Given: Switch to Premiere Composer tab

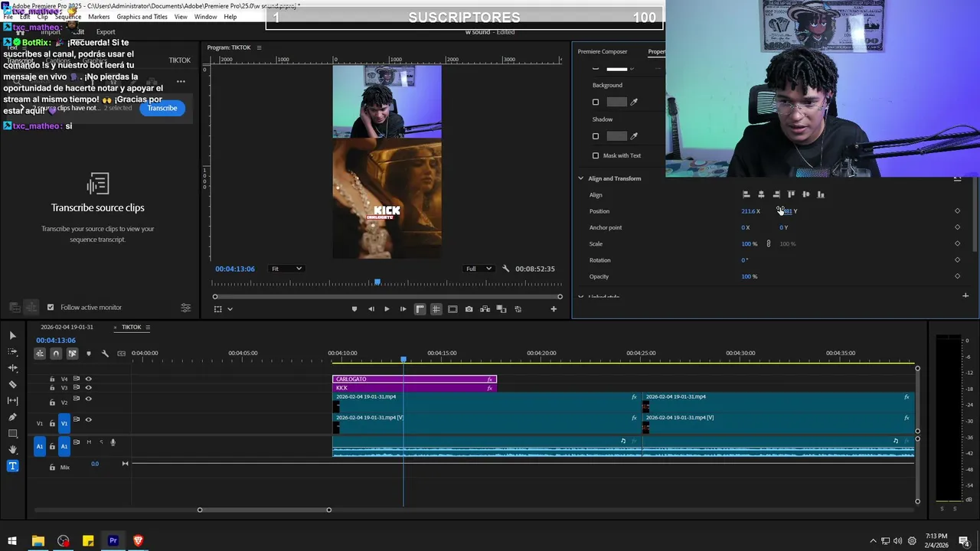Looking at the screenshot, I should 603,51.
